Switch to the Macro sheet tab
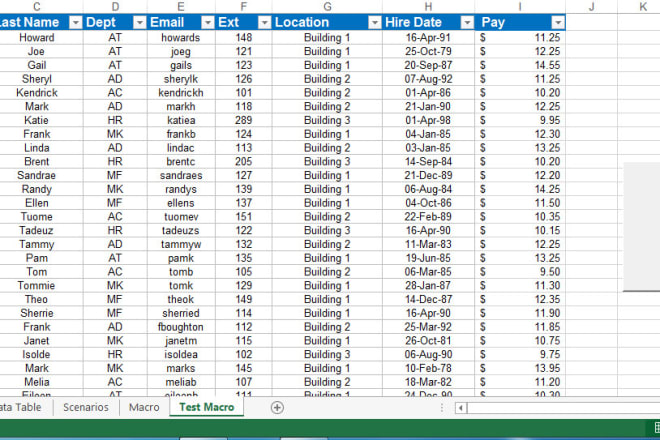 click(x=144, y=407)
